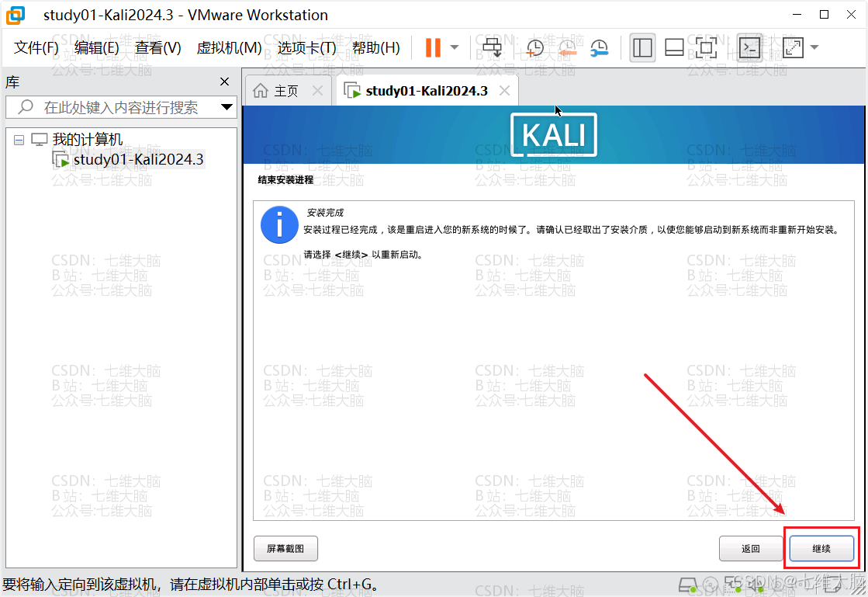Screen dimensions: 868x597
Task: Click the 安装完成 heading text
Action: point(325,213)
